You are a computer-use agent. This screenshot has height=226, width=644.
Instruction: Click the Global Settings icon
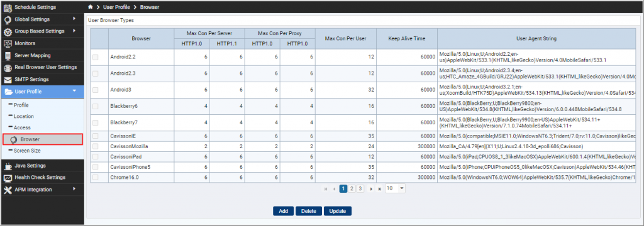pyautogui.click(x=8, y=19)
